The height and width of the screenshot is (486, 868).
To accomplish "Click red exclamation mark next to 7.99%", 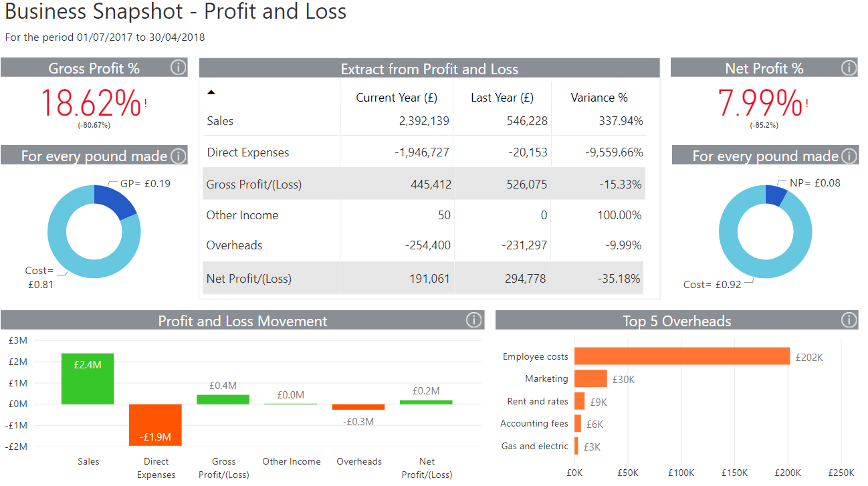I will pyautogui.click(x=806, y=103).
